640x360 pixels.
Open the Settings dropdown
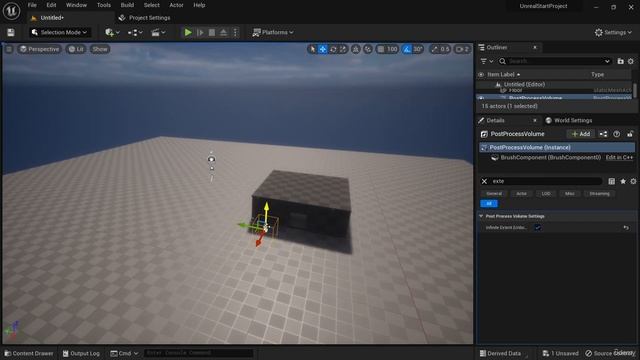(x=613, y=32)
